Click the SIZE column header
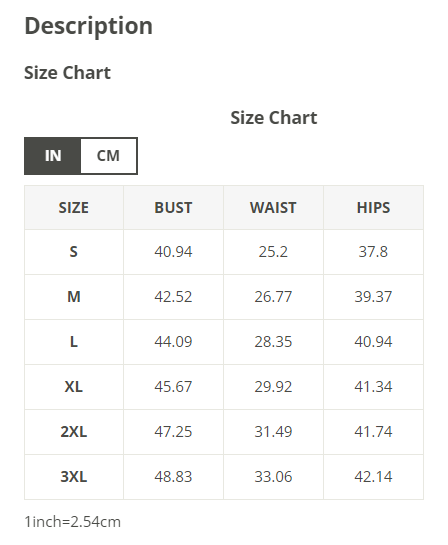Image resolution: width=448 pixels, height=545 pixels. pos(74,208)
